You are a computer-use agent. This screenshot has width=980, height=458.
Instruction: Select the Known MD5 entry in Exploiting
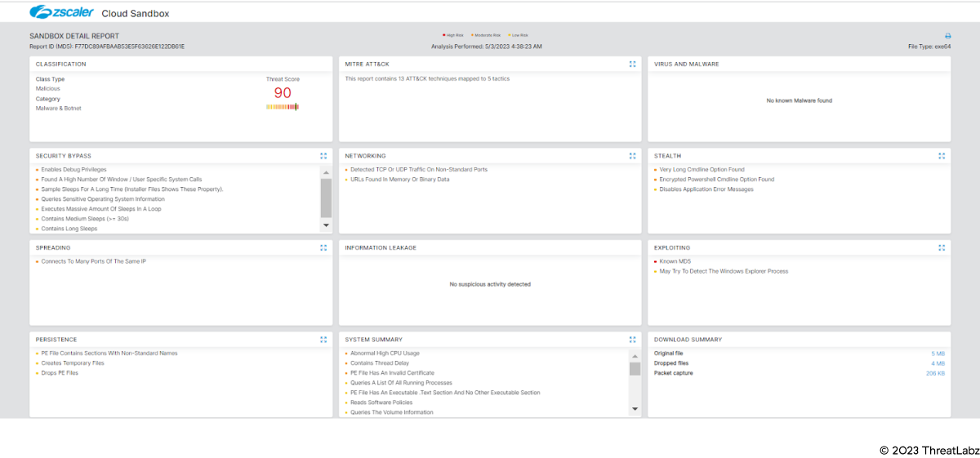675,261
